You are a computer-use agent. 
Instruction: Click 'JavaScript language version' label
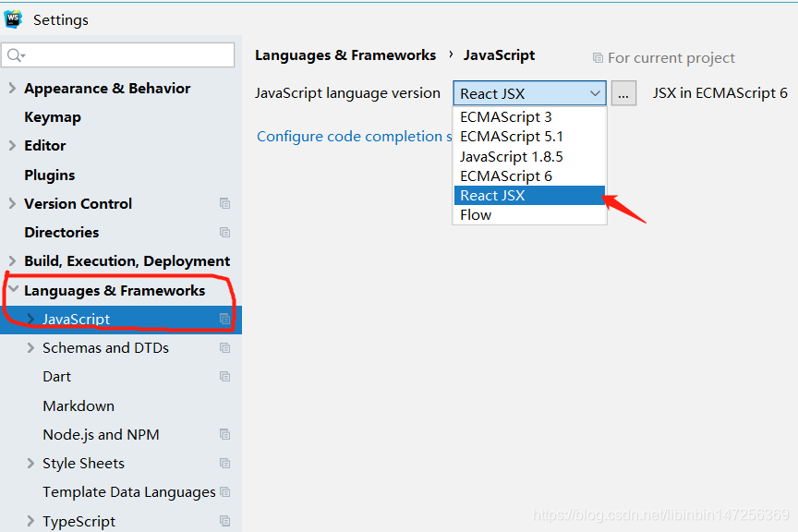point(347,93)
